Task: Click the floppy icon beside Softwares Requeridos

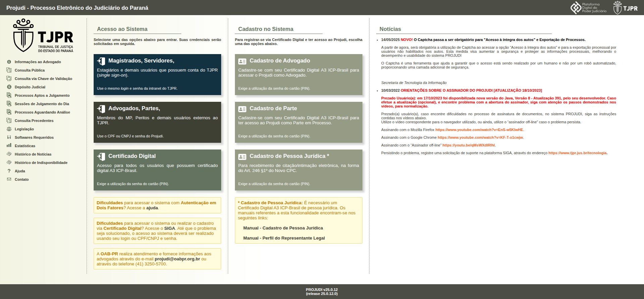Action: point(9,137)
